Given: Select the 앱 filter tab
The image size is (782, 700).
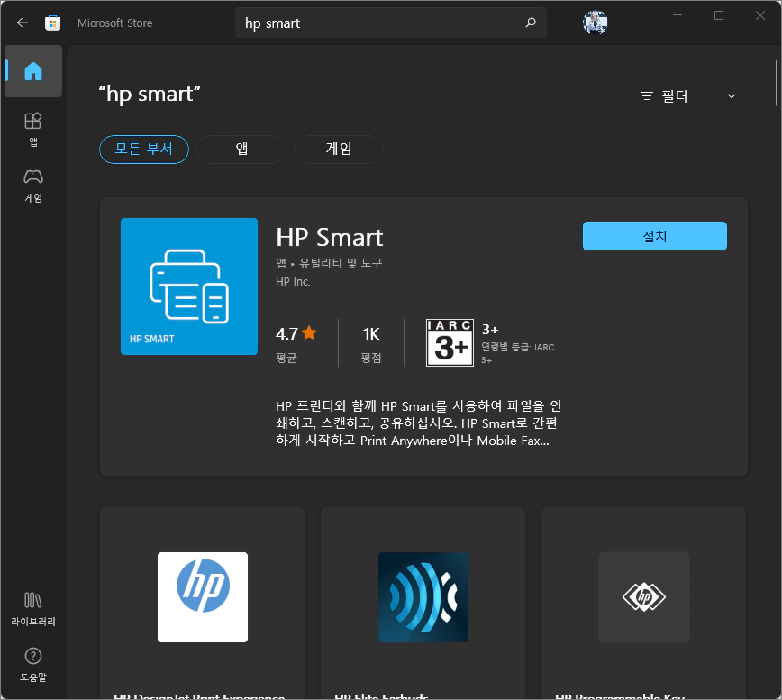Looking at the screenshot, I should (x=241, y=149).
